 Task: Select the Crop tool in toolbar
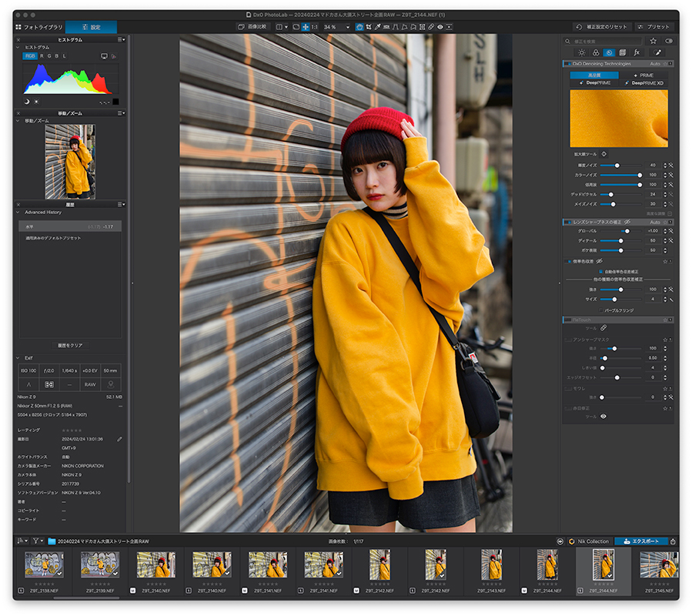pyautogui.click(x=369, y=27)
